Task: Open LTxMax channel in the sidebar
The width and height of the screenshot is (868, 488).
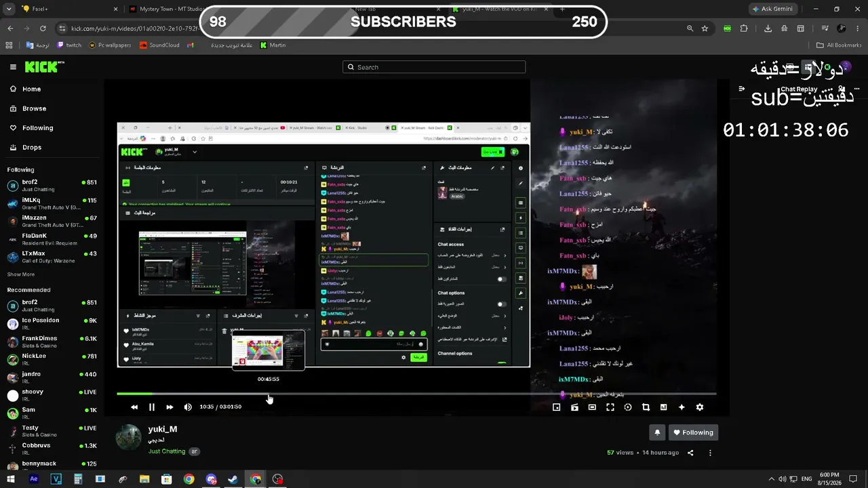Action: pyautogui.click(x=52, y=257)
